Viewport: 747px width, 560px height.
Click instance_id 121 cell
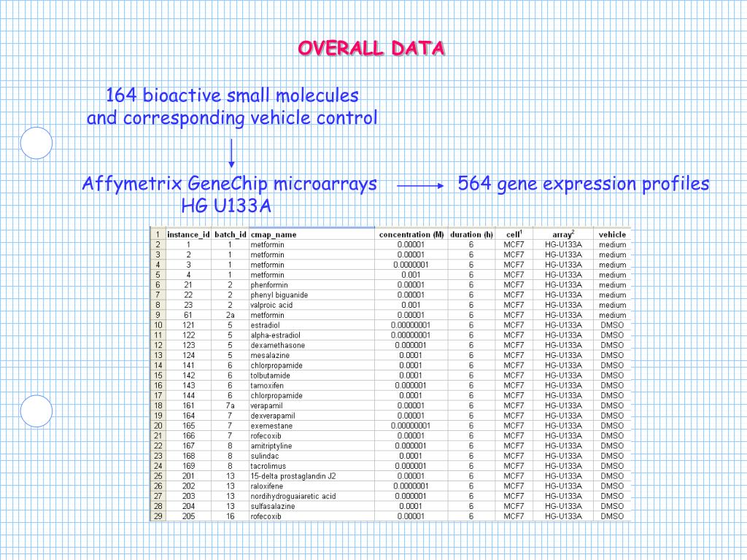(x=189, y=324)
